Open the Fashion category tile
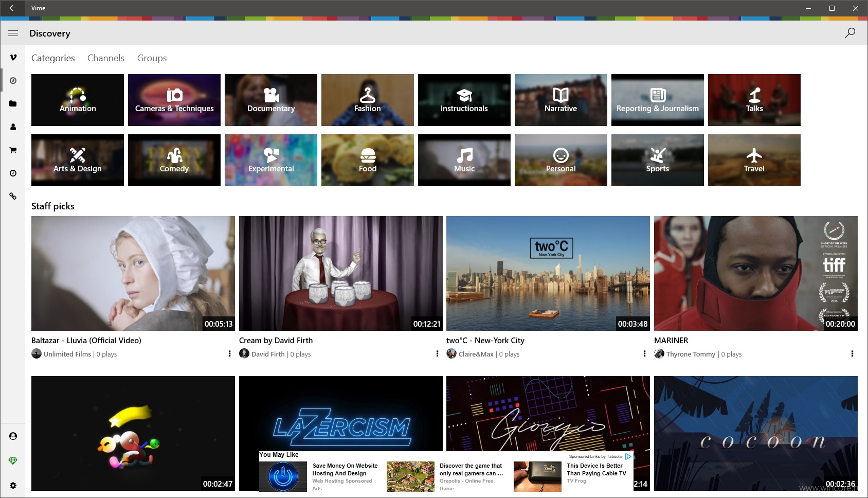 [368, 100]
